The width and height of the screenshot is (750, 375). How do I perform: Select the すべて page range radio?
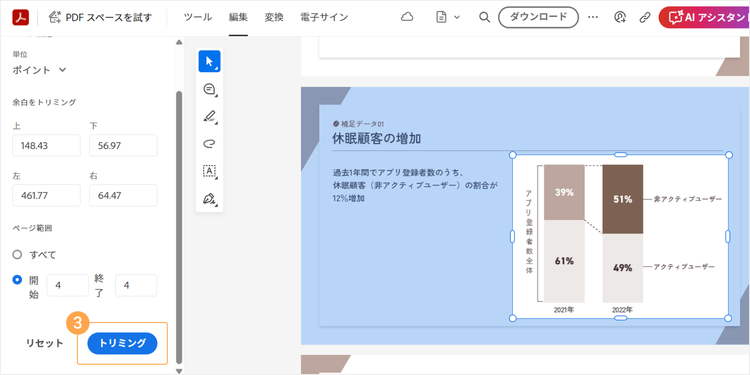coord(18,254)
